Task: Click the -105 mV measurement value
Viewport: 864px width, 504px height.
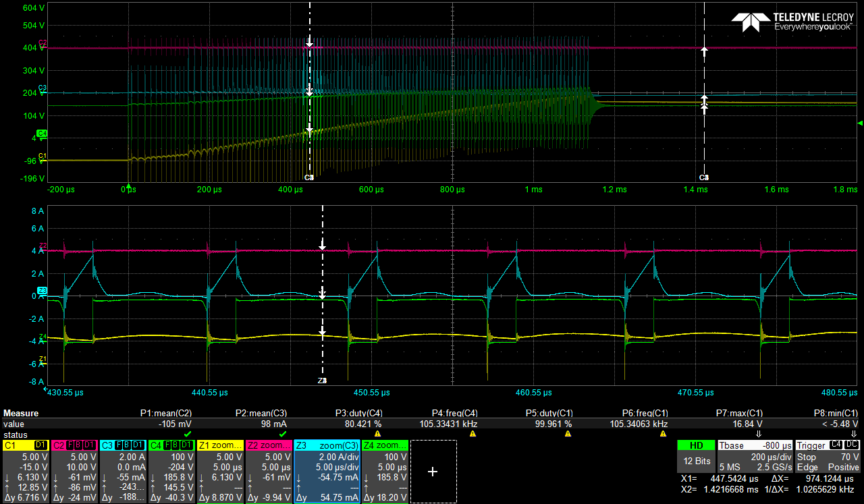Action: (x=175, y=424)
